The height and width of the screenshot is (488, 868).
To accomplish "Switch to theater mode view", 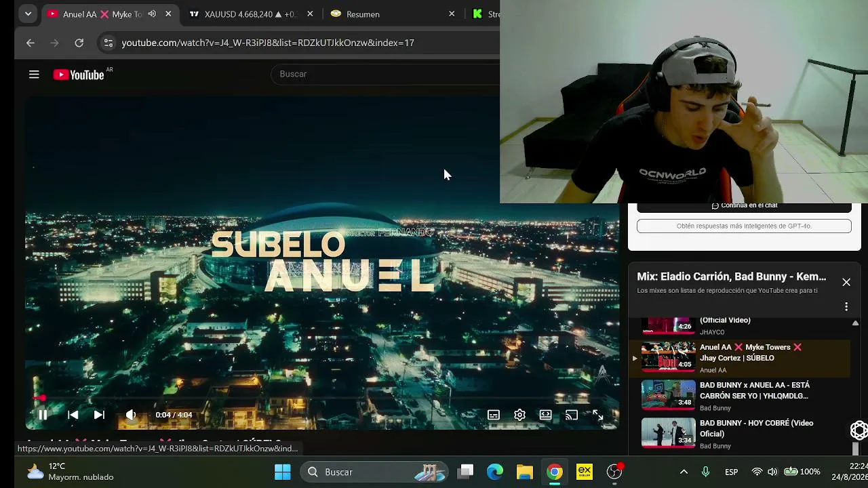I will [545, 415].
